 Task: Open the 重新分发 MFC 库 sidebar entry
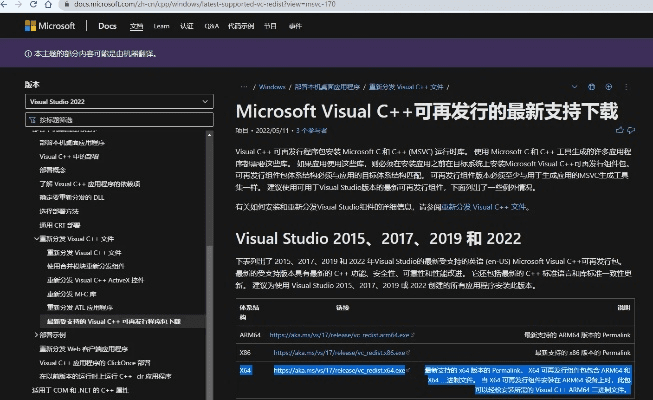[x=71, y=294]
